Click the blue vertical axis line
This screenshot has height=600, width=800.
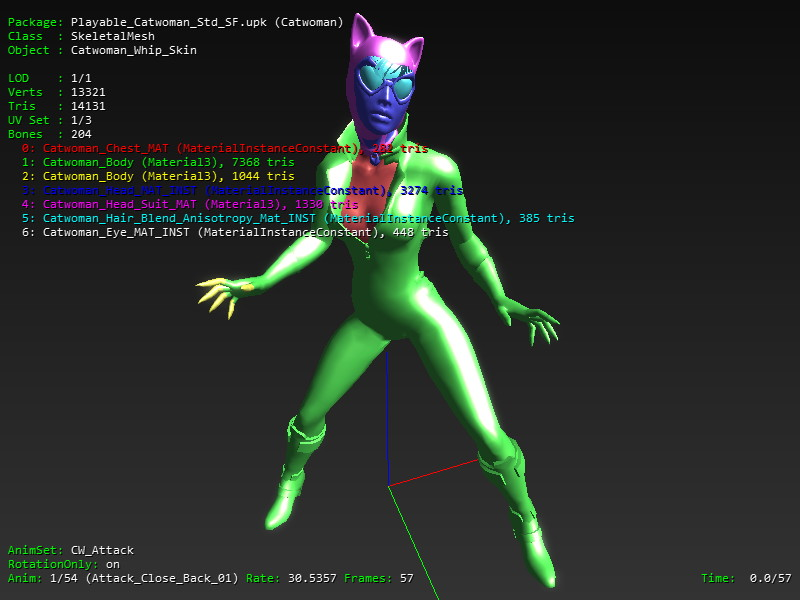388,418
